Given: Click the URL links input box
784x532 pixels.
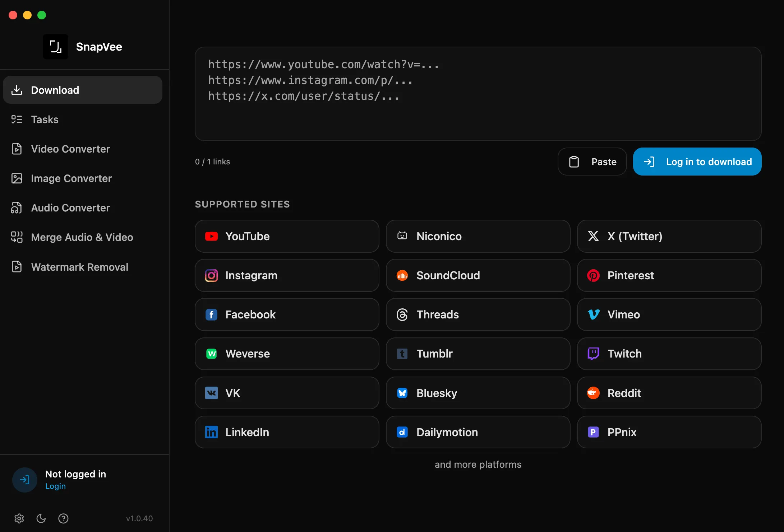Looking at the screenshot, I should point(478,94).
